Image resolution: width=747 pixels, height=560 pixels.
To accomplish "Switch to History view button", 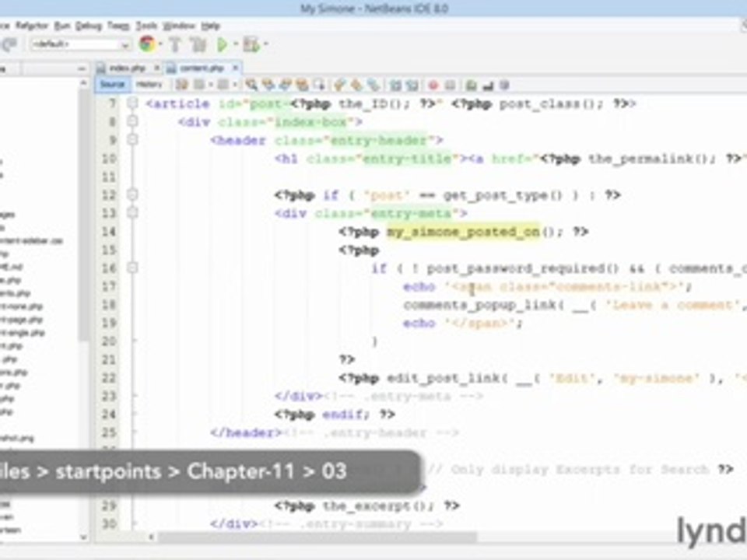I will click(x=149, y=85).
